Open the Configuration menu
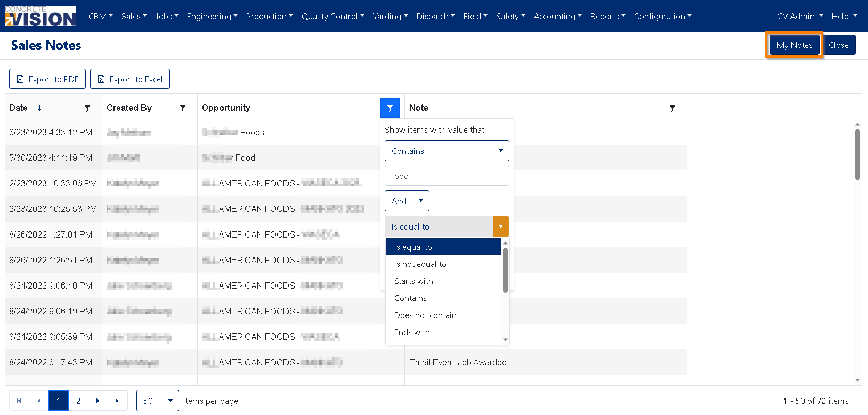This screenshot has height=415, width=868. click(662, 17)
